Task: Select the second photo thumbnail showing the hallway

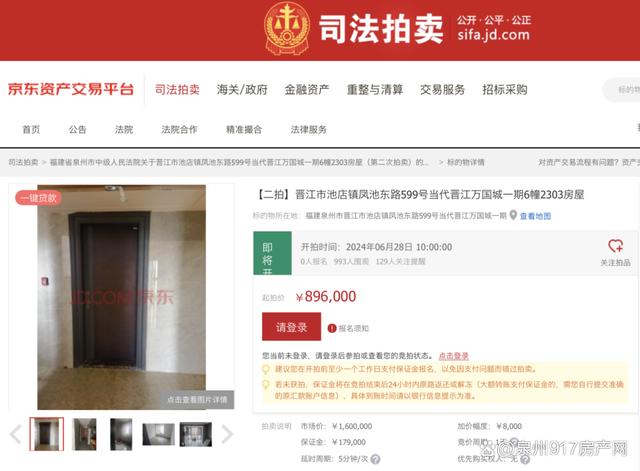Action: coord(84,434)
